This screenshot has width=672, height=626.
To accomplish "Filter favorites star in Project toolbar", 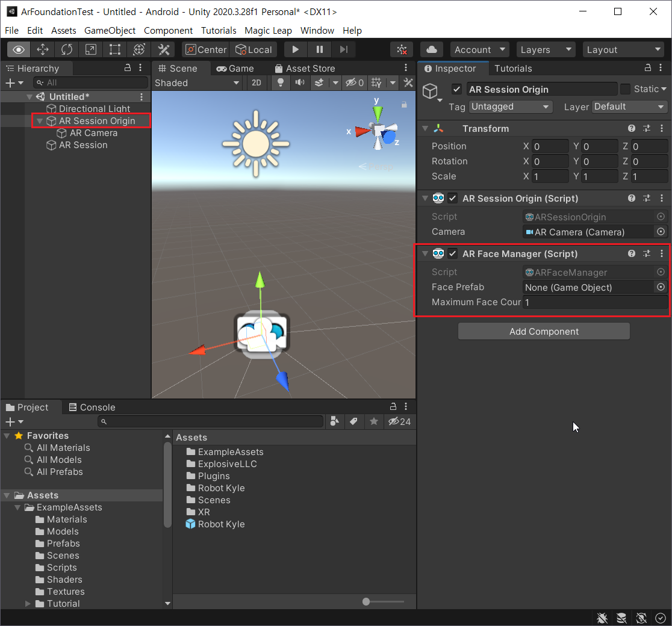I will [x=374, y=421].
